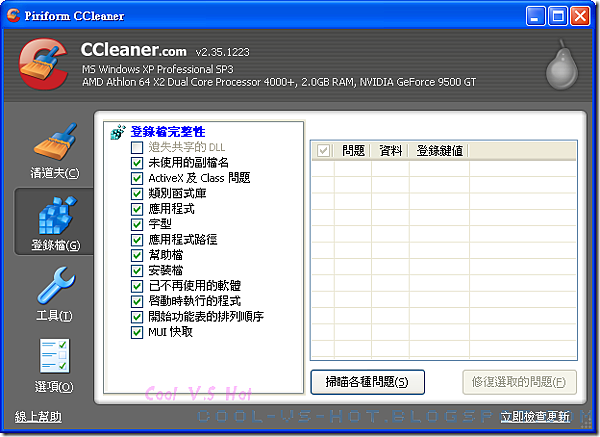Uncheck 未使用的副檔名 checkbox
600x437 pixels.
click(x=137, y=163)
